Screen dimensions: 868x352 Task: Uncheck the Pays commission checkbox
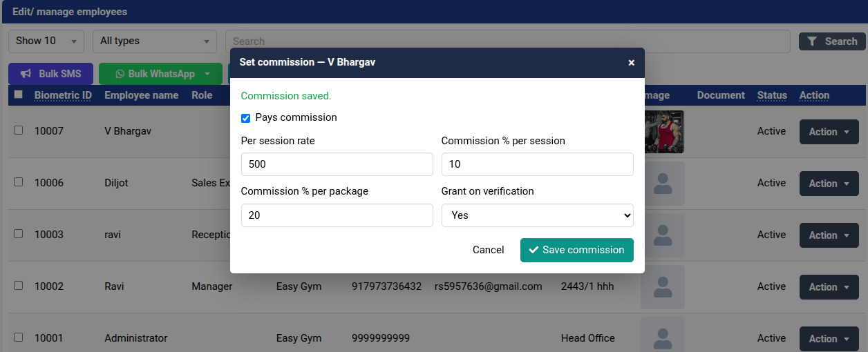pos(245,118)
